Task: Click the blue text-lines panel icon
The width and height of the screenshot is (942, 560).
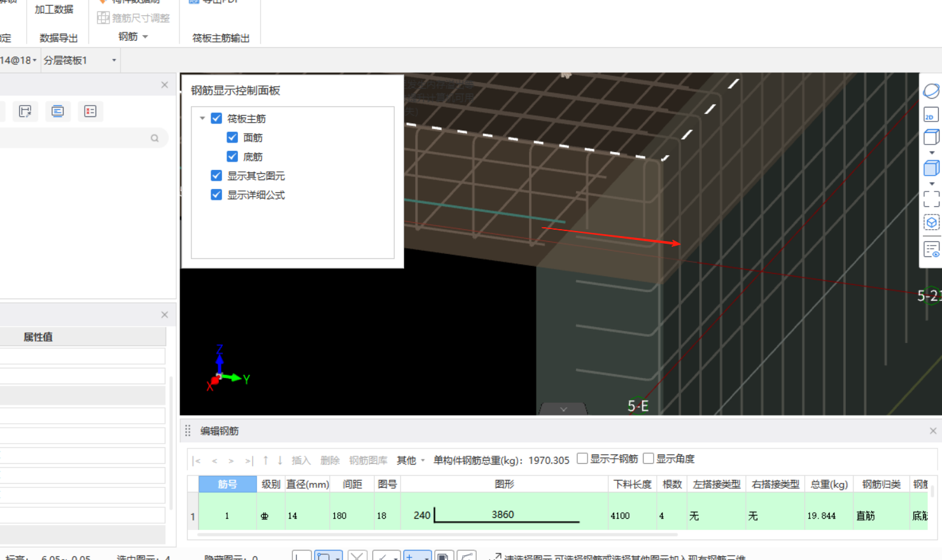Action: 57,111
